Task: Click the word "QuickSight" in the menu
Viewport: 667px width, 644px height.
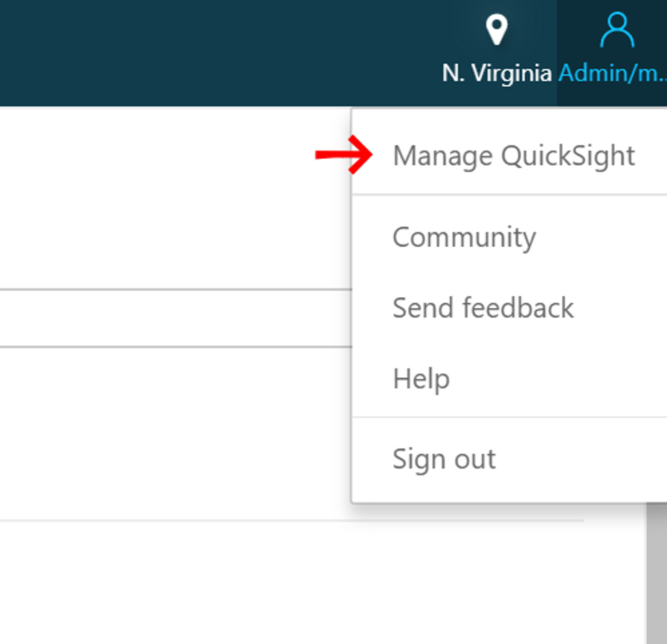Action: point(568,156)
